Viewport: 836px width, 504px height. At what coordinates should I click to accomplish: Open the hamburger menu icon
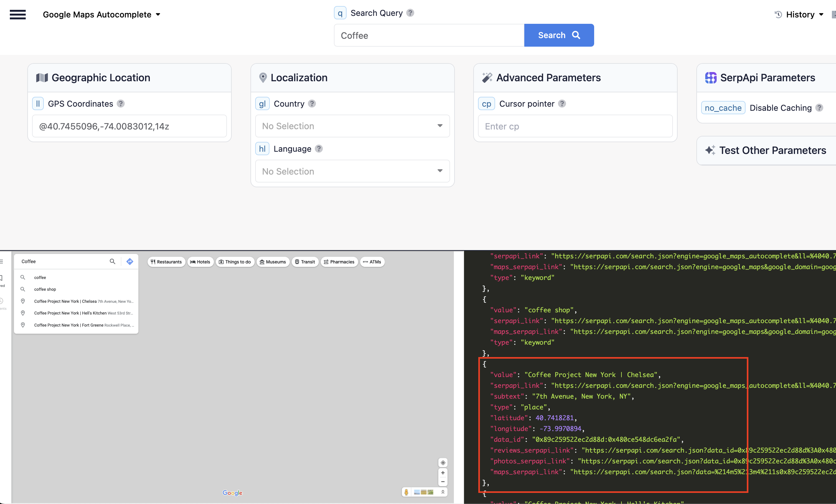pyautogui.click(x=18, y=15)
